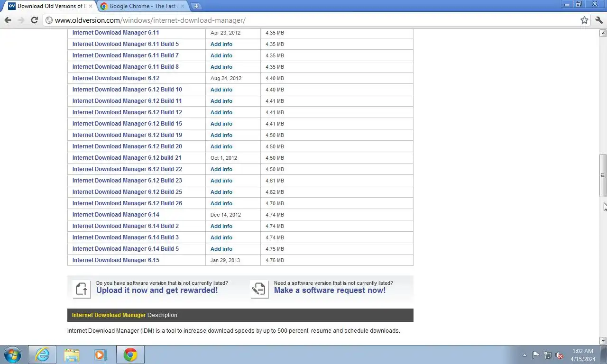The height and width of the screenshot is (364, 607).
Task: Open Internet Download Manager 6.14 Build 5
Action: (126, 249)
